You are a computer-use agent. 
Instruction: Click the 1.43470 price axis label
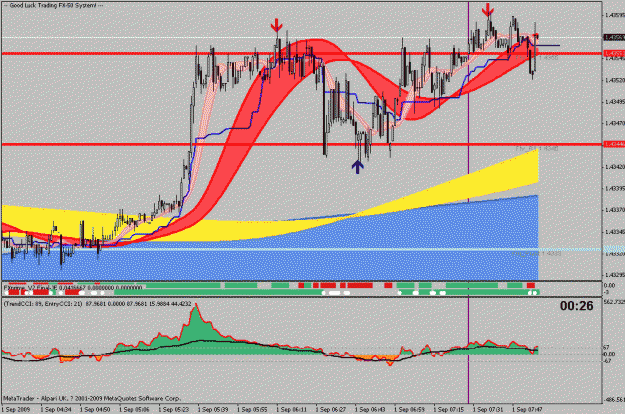pyautogui.click(x=615, y=124)
